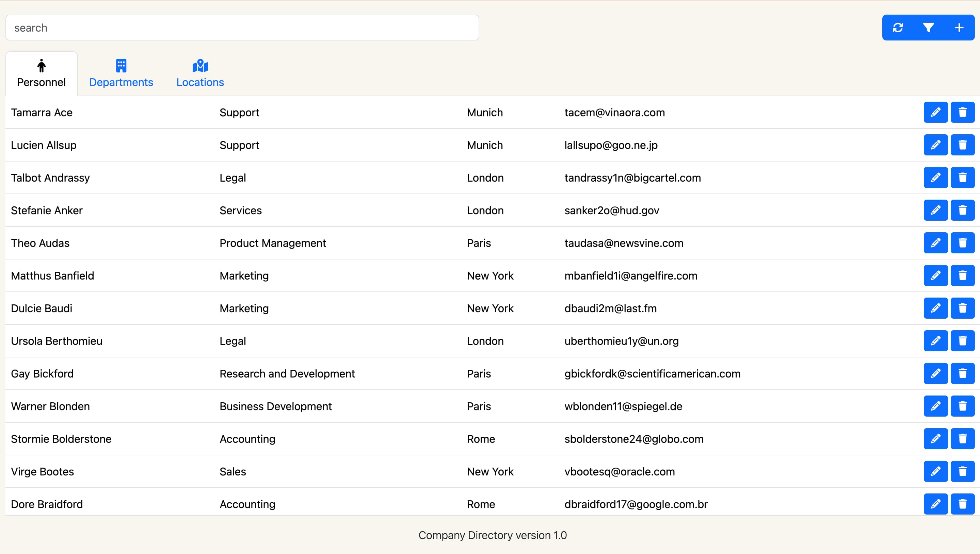The height and width of the screenshot is (554, 980).
Task: Select the Personnel tab
Action: click(x=42, y=74)
